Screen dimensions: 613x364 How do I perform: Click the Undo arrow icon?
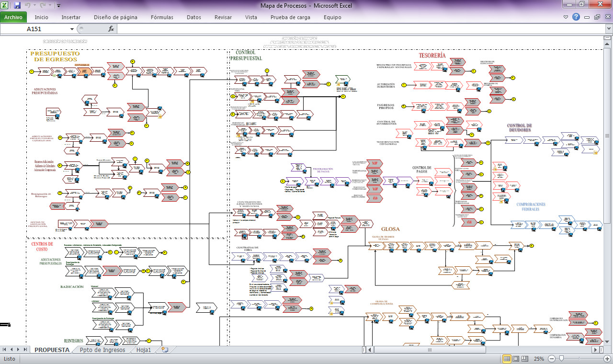coord(28,6)
